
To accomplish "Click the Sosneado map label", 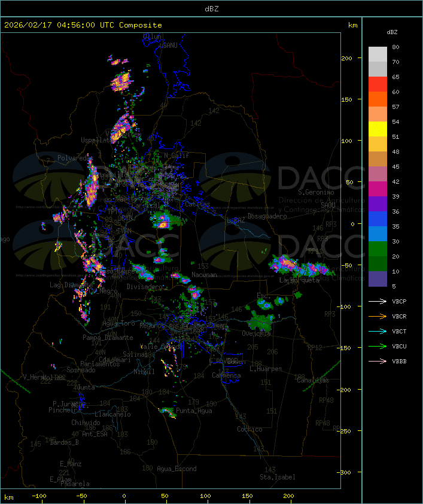I will (81, 370).
